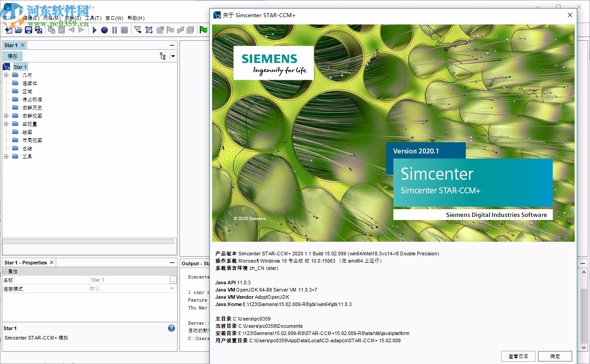Select the 总结 tree item
590x364 pixels.
(x=27, y=148)
